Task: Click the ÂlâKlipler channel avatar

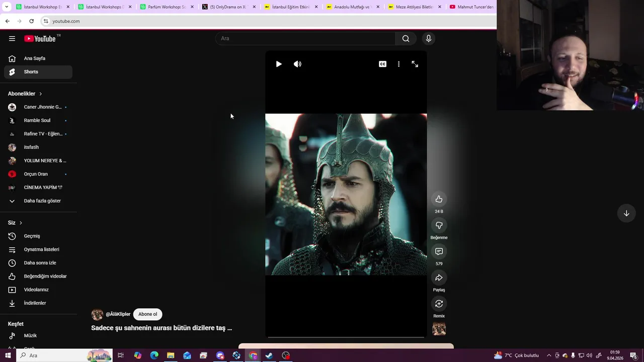Action: point(97,315)
